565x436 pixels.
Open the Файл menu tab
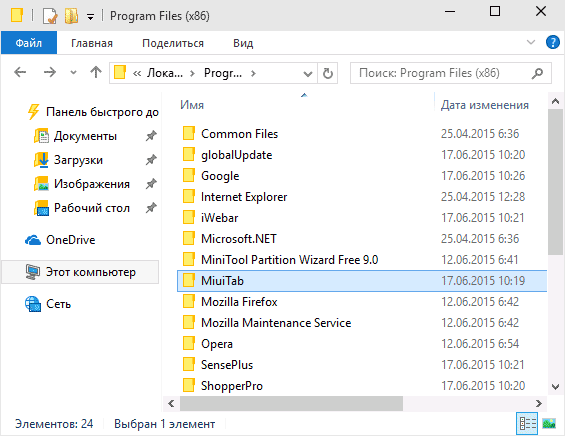[x=29, y=43]
